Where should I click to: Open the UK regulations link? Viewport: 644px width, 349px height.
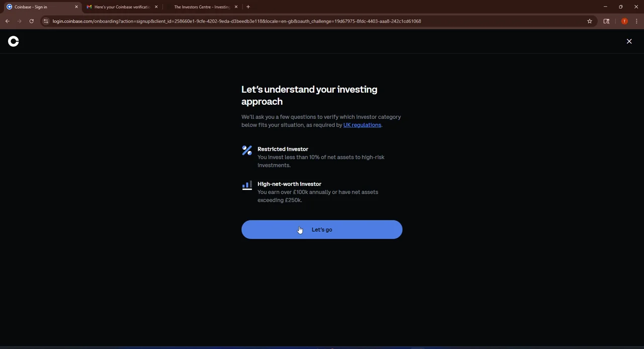pyautogui.click(x=362, y=125)
